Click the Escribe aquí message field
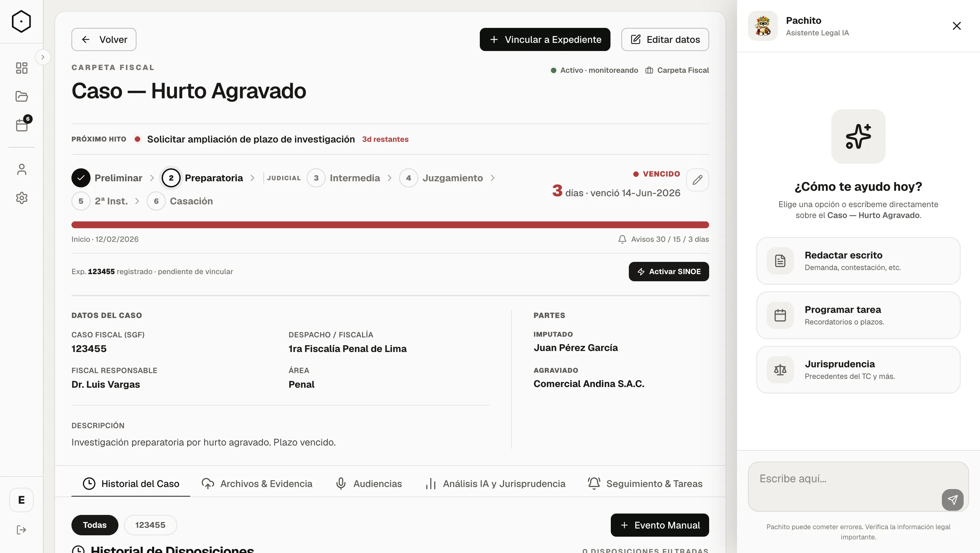This screenshot has height=553, width=980. [858, 487]
